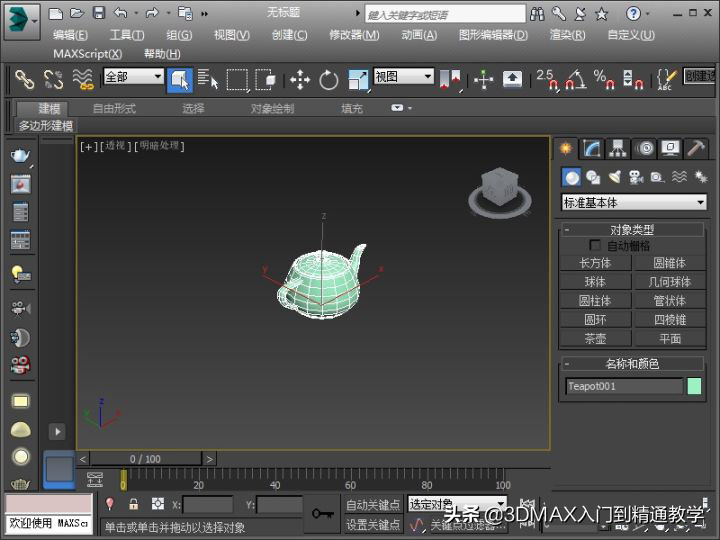Select Lights category icon
This screenshot has height=540, width=720.
click(x=614, y=177)
